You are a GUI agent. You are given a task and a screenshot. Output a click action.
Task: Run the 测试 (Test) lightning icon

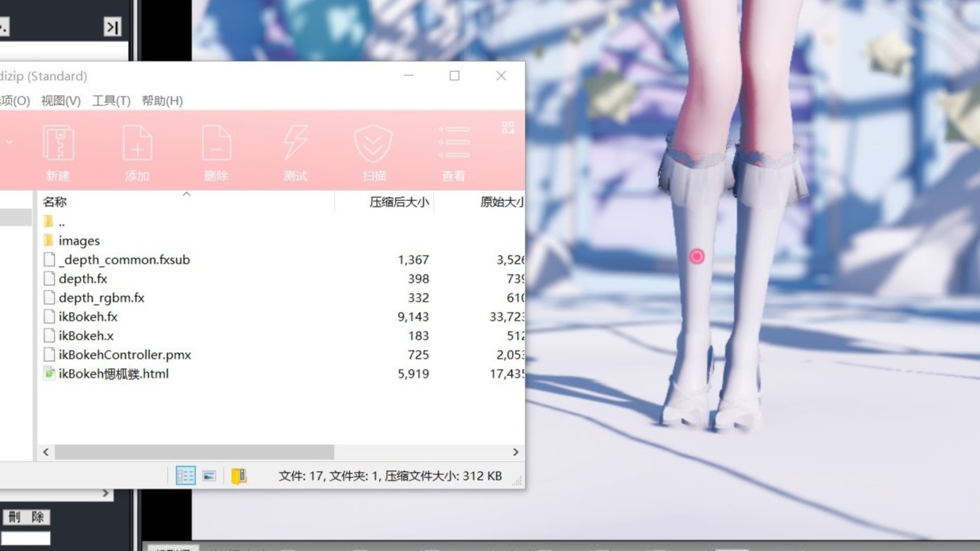[295, 145]
